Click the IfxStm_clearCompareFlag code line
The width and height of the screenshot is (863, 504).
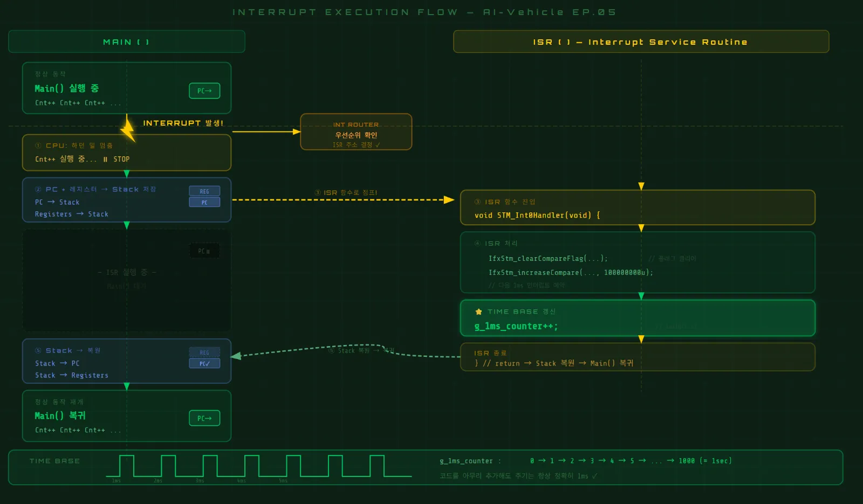pos(548,259)
